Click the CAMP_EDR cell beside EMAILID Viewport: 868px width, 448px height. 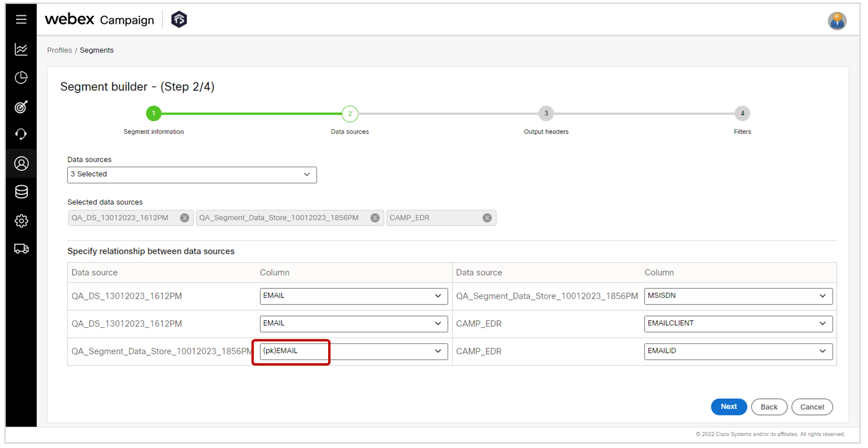click(x=479, y=351)
